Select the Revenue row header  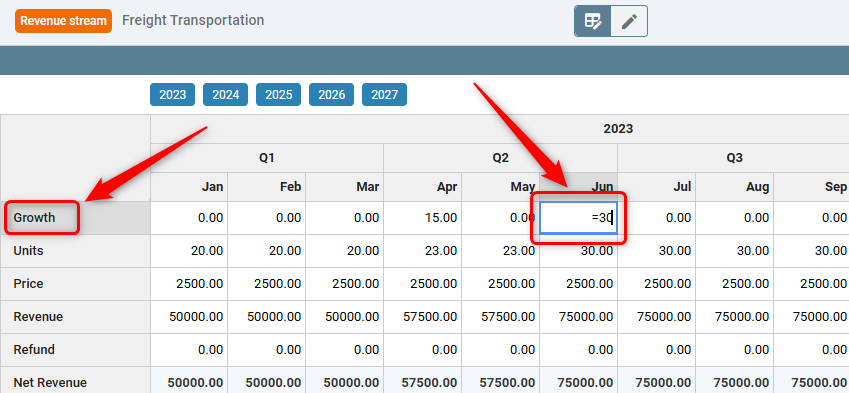pos(75,317)
